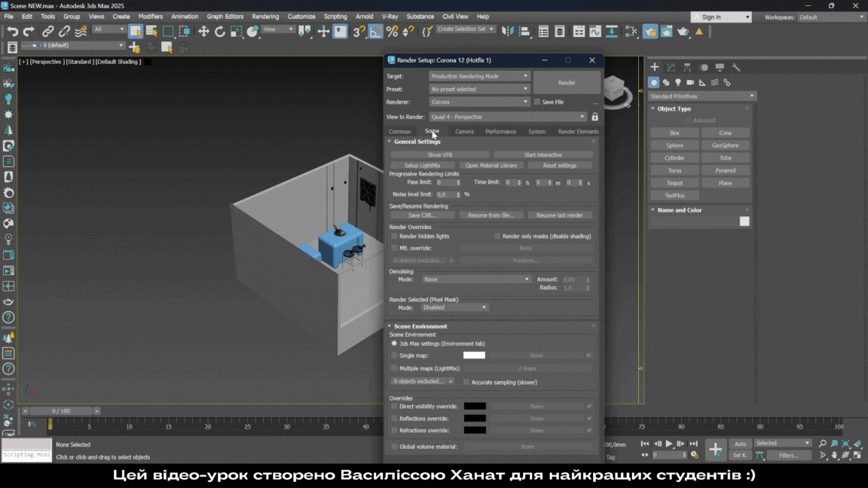The width and height of the screenshot is (868, 488).
Task: Click the Undo arrow icon
Action: pos(12,32)
